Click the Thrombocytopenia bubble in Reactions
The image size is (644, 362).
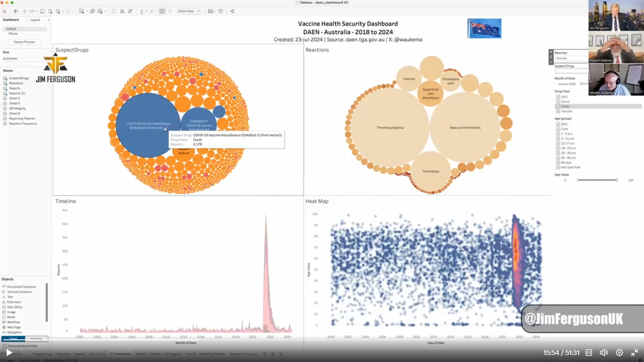[x=390, y=127]
